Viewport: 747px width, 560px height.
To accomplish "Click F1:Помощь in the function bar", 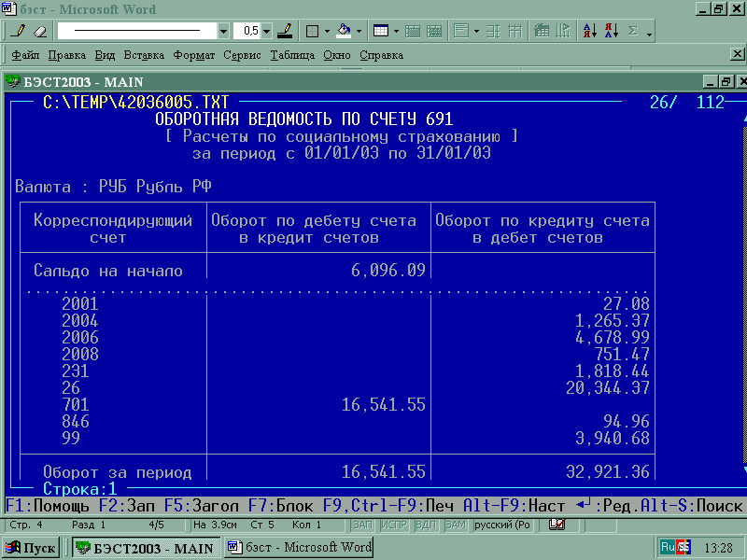I will [48, 506].
